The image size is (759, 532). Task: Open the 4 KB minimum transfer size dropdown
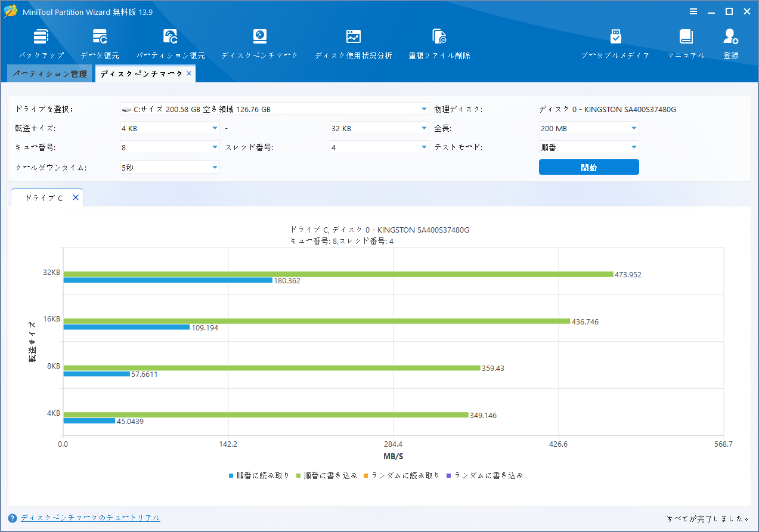pos(169,128)
